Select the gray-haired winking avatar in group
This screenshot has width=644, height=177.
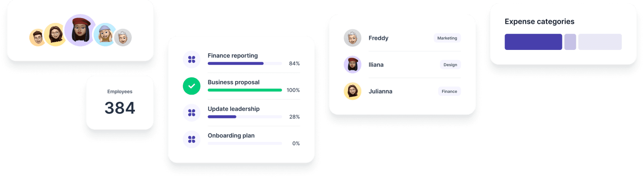click(x=123, y=38)
